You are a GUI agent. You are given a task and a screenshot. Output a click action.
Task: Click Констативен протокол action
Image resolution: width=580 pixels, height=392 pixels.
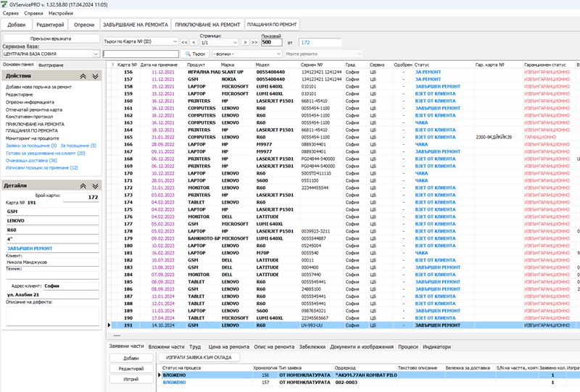29,117
